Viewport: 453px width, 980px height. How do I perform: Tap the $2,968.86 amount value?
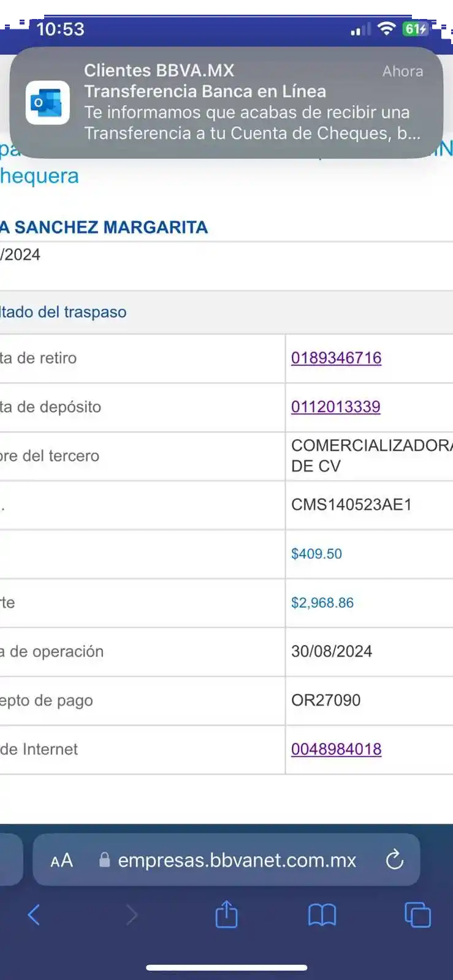(x=322, y=603)
